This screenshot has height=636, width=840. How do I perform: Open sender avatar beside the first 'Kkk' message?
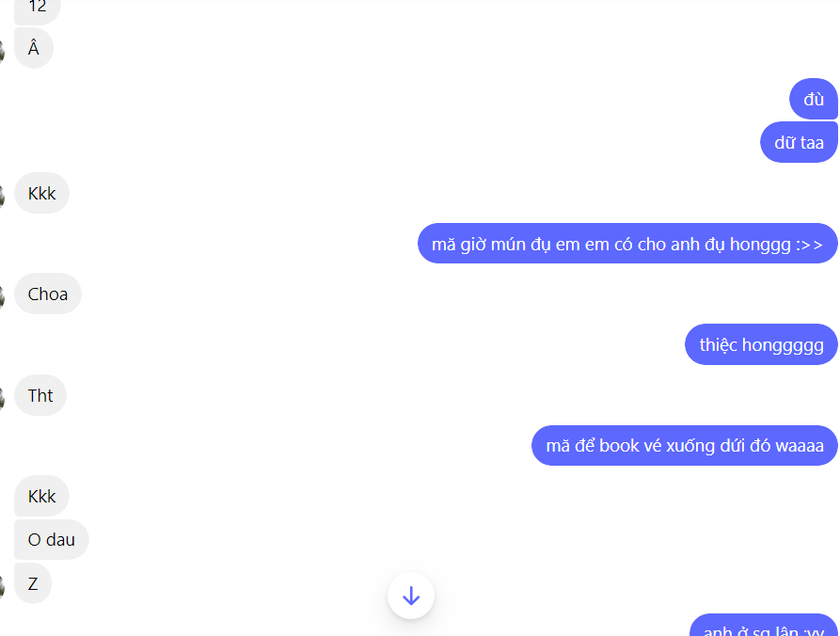point(2,196)
